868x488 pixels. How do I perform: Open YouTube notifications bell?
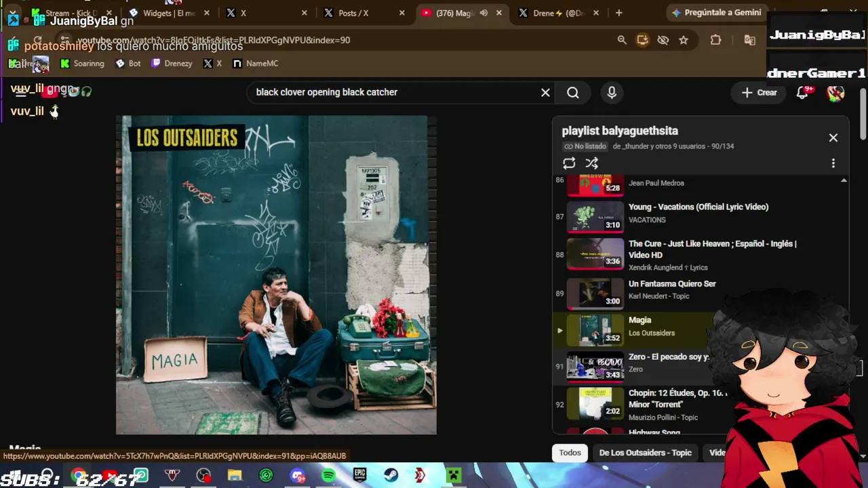(x=804, y=92)
